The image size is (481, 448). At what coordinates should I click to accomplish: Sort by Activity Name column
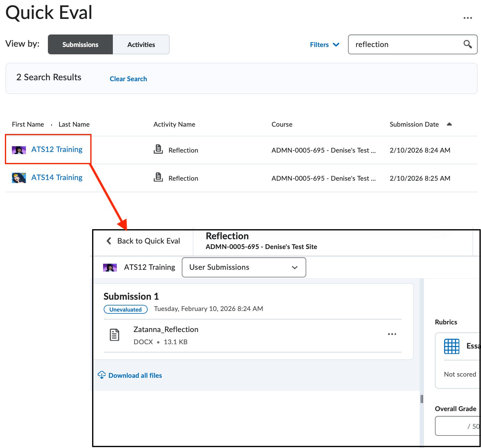click(x=174, y=125)
